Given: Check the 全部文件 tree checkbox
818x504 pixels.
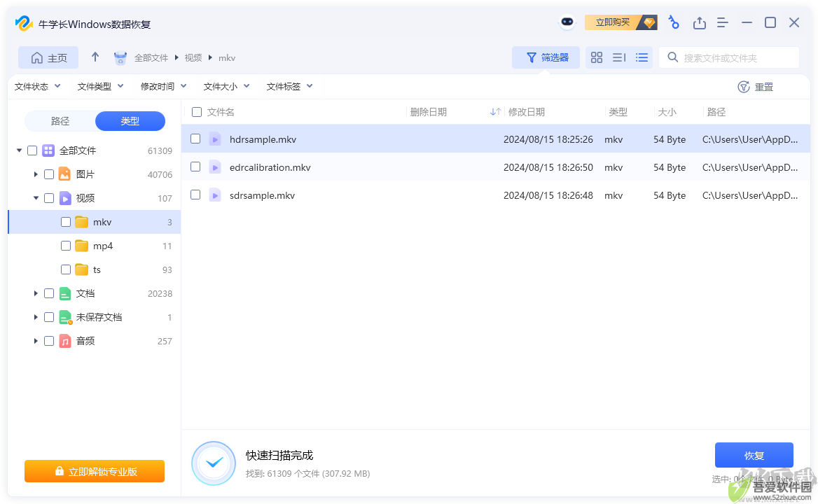Looking at the screenshot, I should point(32,150).
